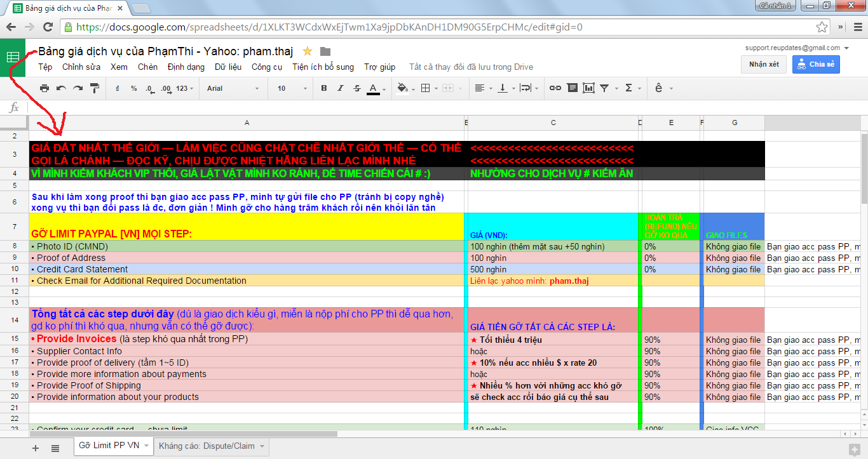Screen dimensions: 868x459
Task: Move spreadsheet with the folder icon
Action: click(x=325, y=51)
